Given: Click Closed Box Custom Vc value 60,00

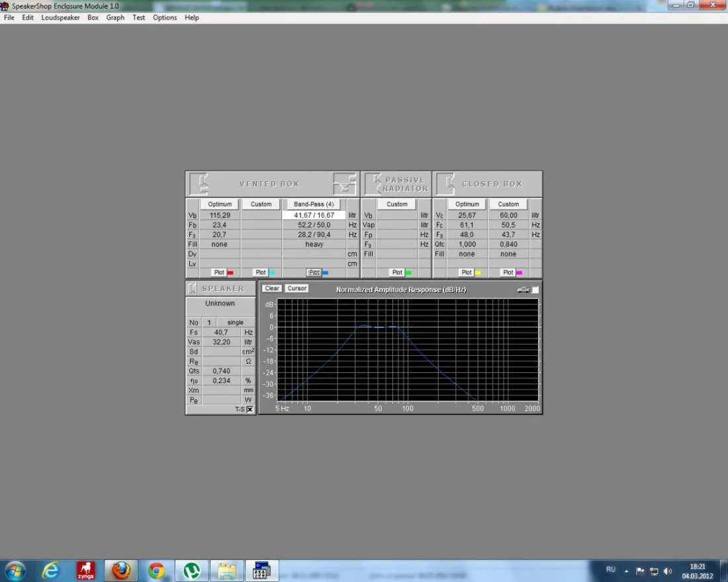Looking at the screenshot, I should [508, 216].
